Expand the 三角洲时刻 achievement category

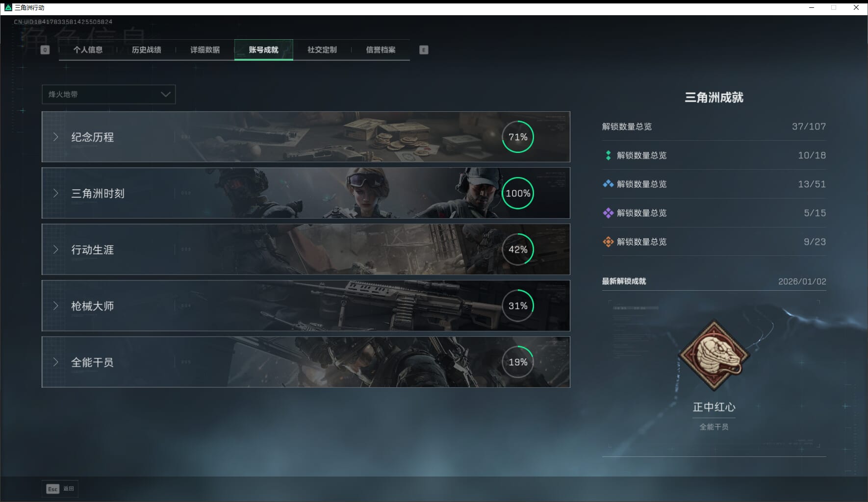(306, 193)
